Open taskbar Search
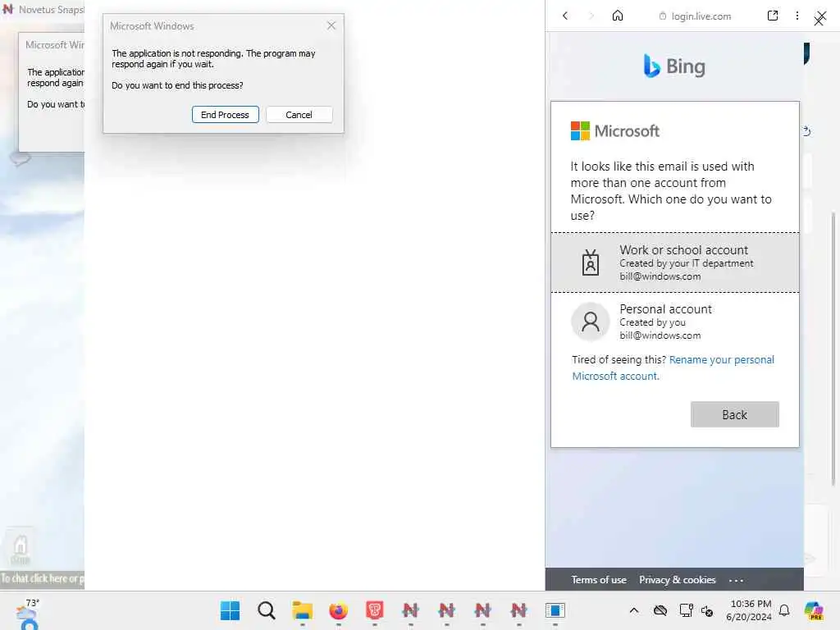 coord(267,610)
